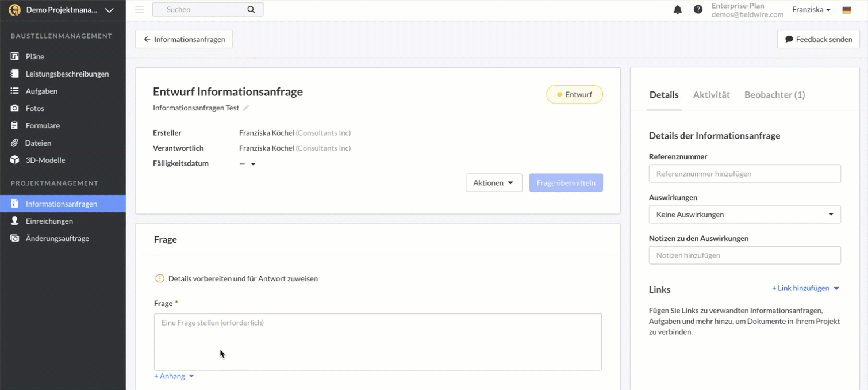868x390 pixels.
Task: Toggle the hamburger sidebar menu icon
Action: point(139,9)
